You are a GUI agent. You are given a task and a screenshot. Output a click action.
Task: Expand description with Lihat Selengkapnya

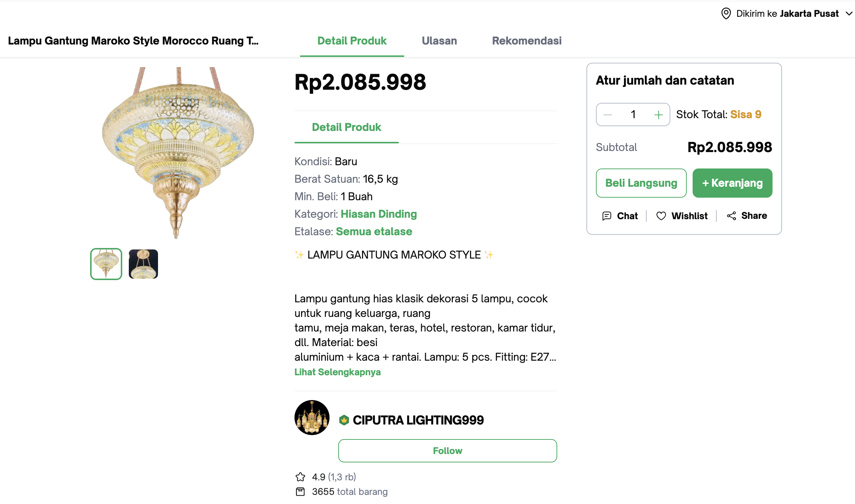coord(338,372)
